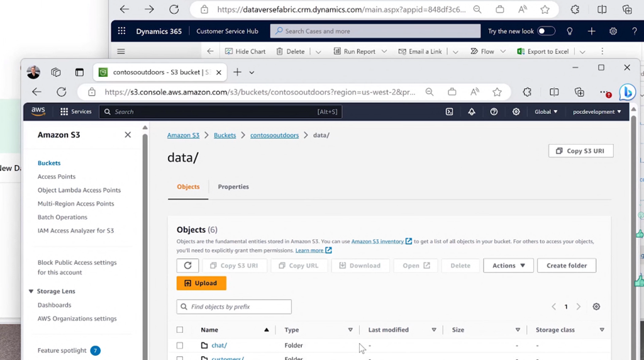
Task: Expand the Export to Excel dropdown chevron
Action: pos(582,52)
